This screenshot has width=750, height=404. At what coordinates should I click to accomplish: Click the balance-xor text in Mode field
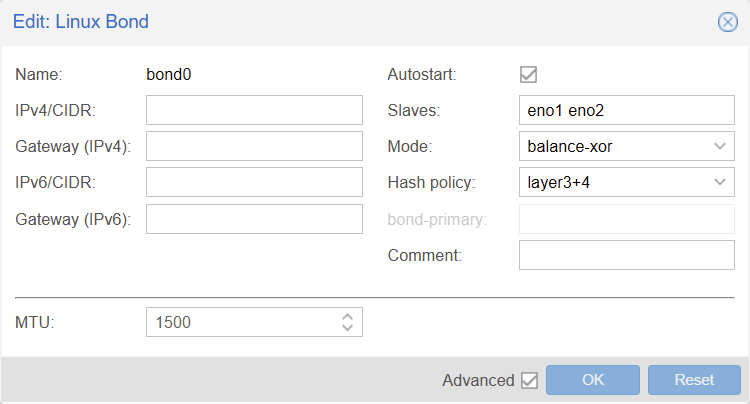coord(570,146)
